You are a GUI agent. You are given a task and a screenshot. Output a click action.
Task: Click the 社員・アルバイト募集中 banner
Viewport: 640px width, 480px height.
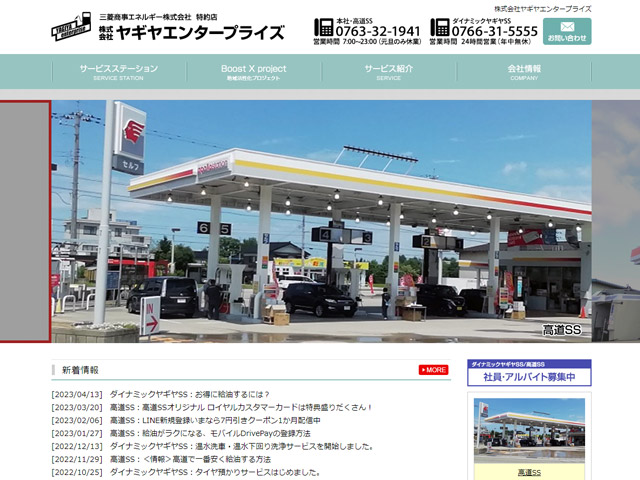[529, 373]
